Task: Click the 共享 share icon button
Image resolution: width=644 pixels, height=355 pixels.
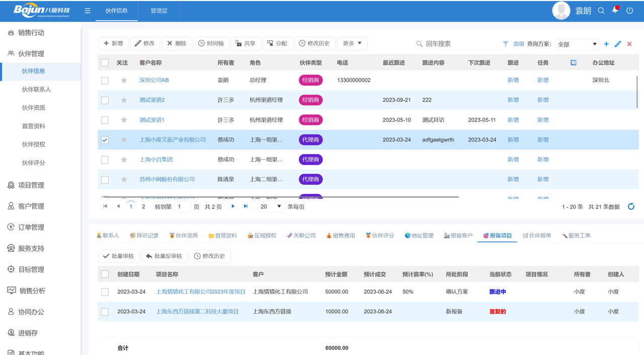Action: pyautogui.click(x=246, y=43)
